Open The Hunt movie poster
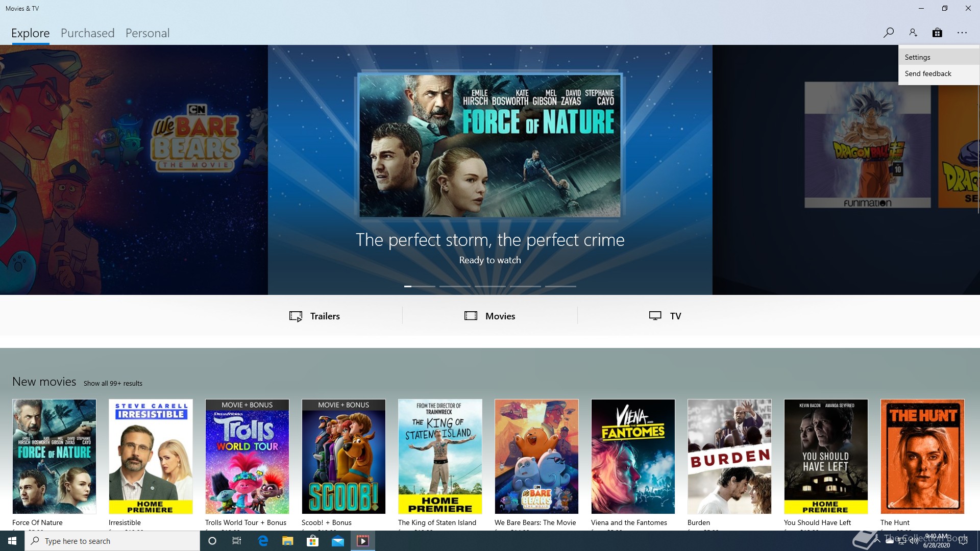Screen dimensions: 980x551 pyautogui.click(x=922, y=457)
